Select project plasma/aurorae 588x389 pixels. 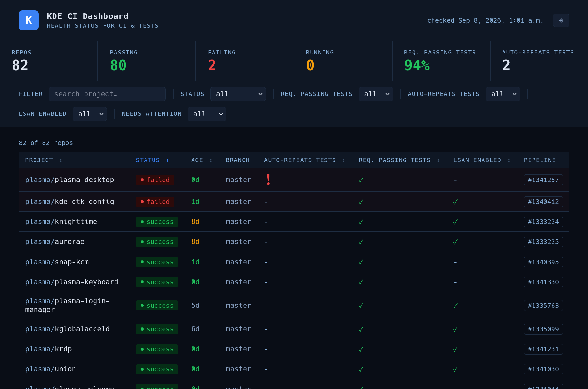pos(55,242)
